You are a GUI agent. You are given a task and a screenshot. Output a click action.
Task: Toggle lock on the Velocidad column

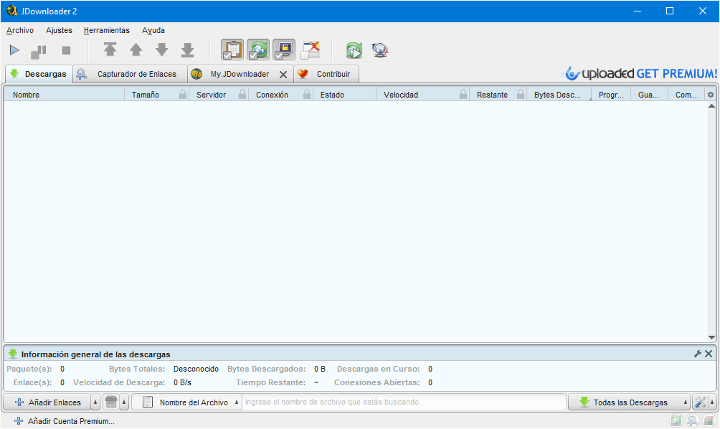(463, 94)
